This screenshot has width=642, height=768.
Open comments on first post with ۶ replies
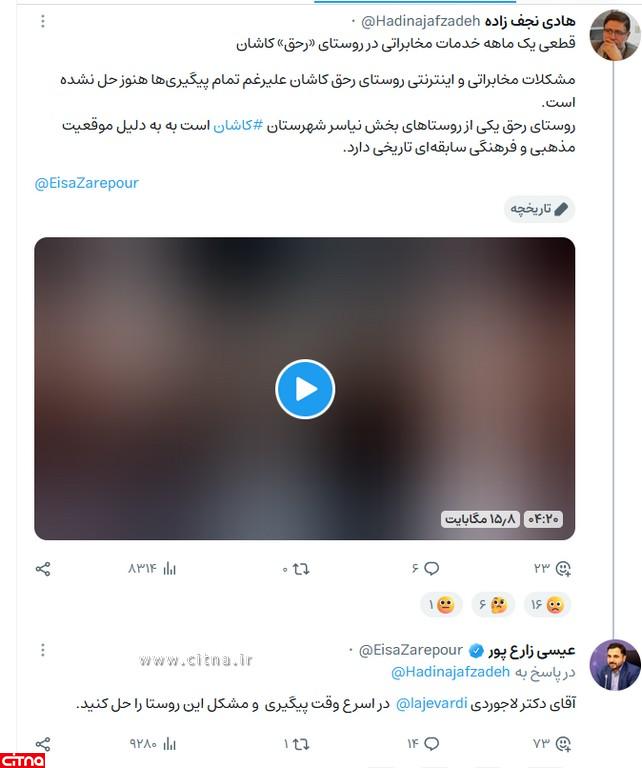pyautogui.click(x=425, y=569)
